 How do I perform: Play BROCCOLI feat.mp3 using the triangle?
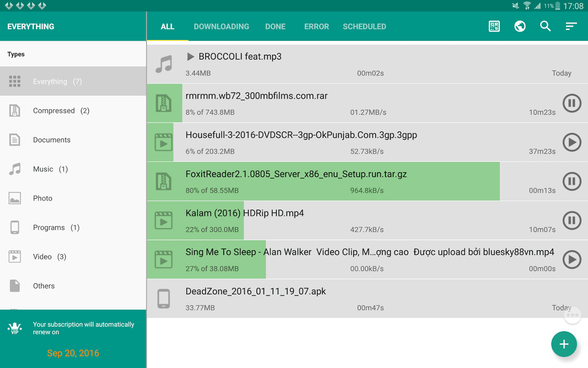(190, 56)
